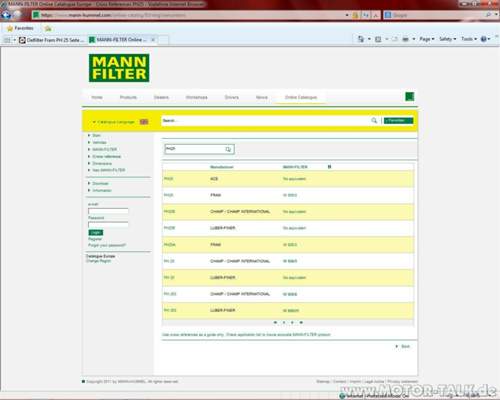Click the Feeds icon in command bar
The image size is (500, 400).
[378, 39]
